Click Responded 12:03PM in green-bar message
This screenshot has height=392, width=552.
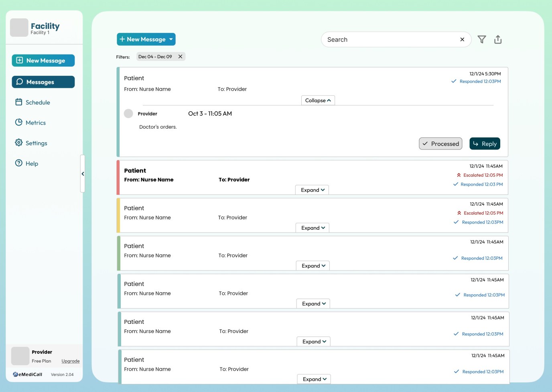(478, 258)
